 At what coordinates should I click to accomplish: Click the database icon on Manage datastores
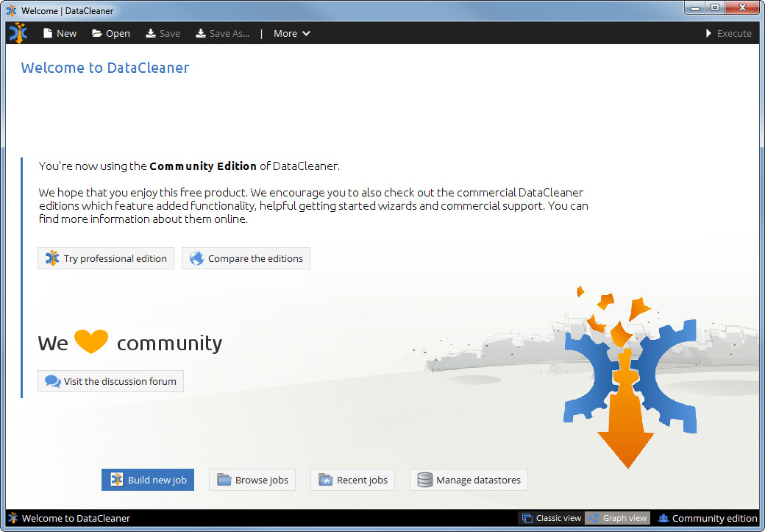point(425,480)
